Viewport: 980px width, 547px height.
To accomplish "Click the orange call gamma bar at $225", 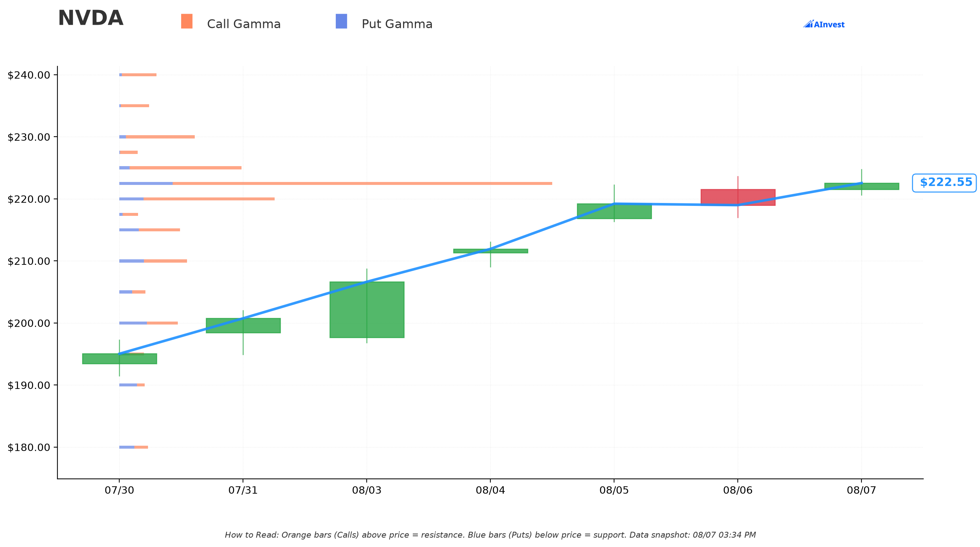I will (x=186, y=168).
